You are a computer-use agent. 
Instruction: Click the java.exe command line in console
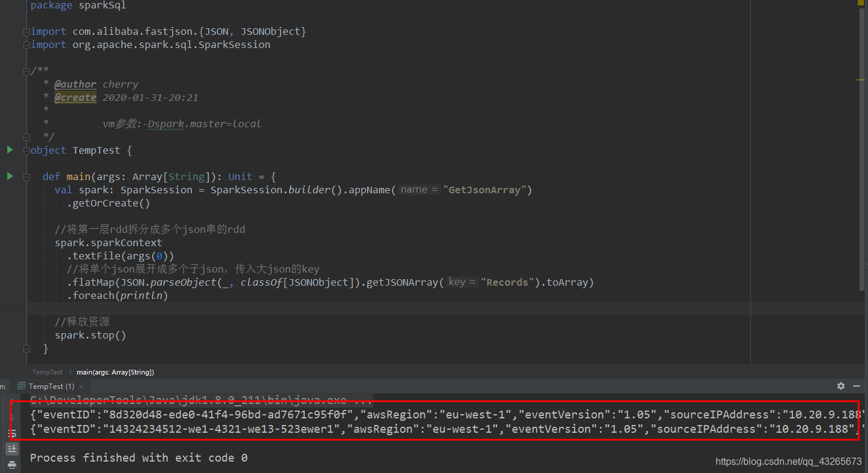click(201, 400)
